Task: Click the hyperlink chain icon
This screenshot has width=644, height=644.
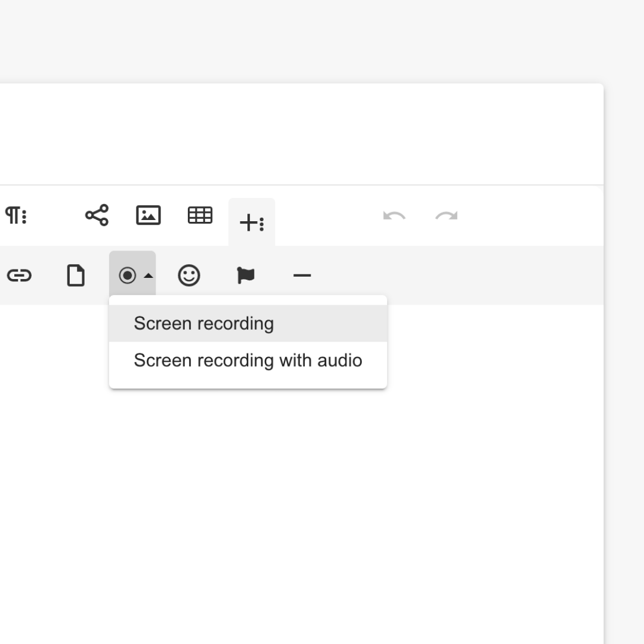Action: [x=19, y=275]
